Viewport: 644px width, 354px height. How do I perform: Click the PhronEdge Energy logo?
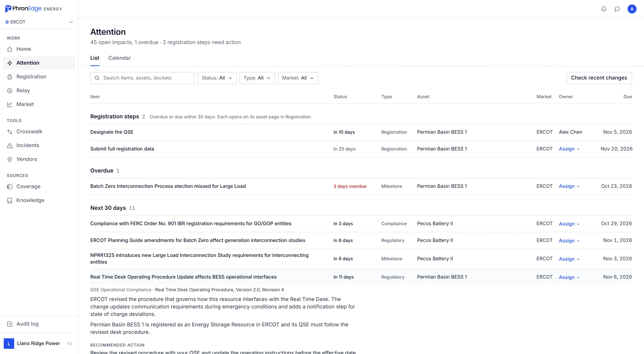[34, 9]
